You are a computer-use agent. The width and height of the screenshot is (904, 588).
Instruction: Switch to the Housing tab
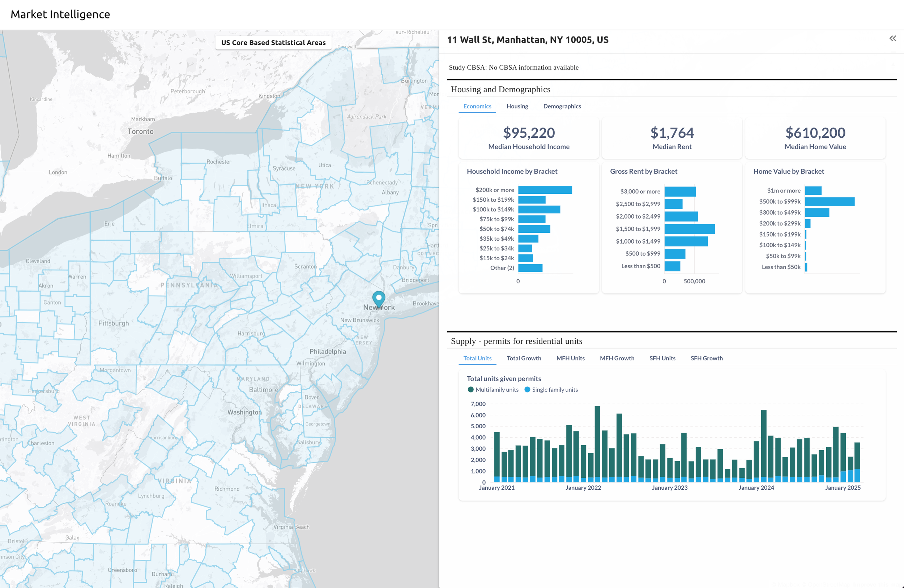(517, 106)
